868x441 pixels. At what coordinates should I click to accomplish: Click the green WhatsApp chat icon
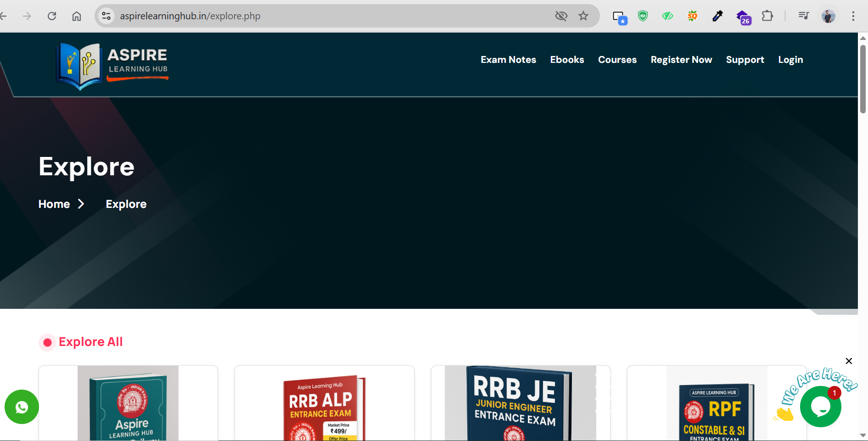[22, 407]
